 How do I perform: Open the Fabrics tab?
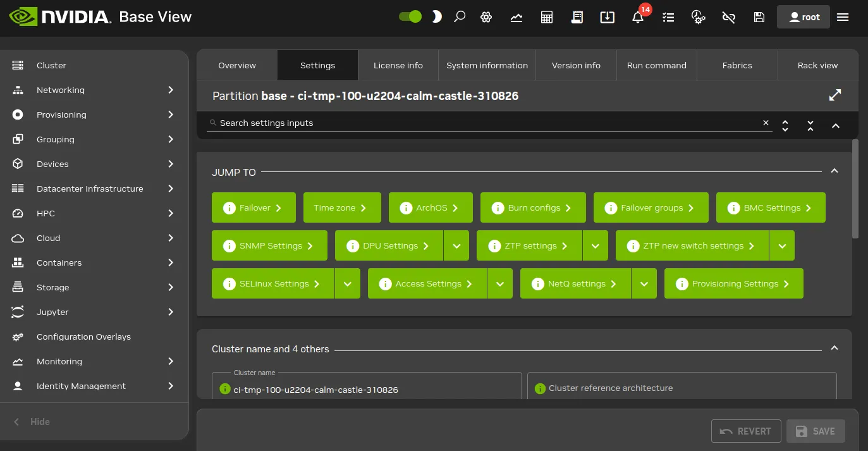point(737,65)
